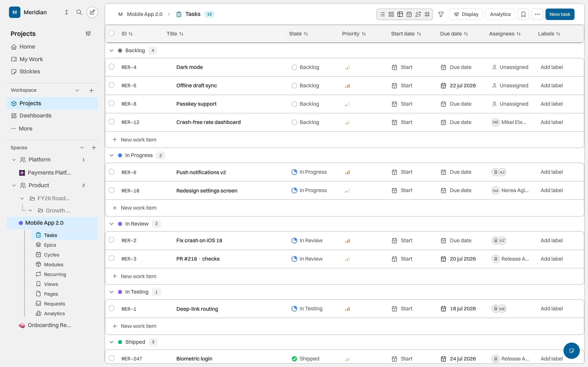Collapse the In Review group chevron
The width and height of the screenshot is (588, 367).
pos(111,224)
